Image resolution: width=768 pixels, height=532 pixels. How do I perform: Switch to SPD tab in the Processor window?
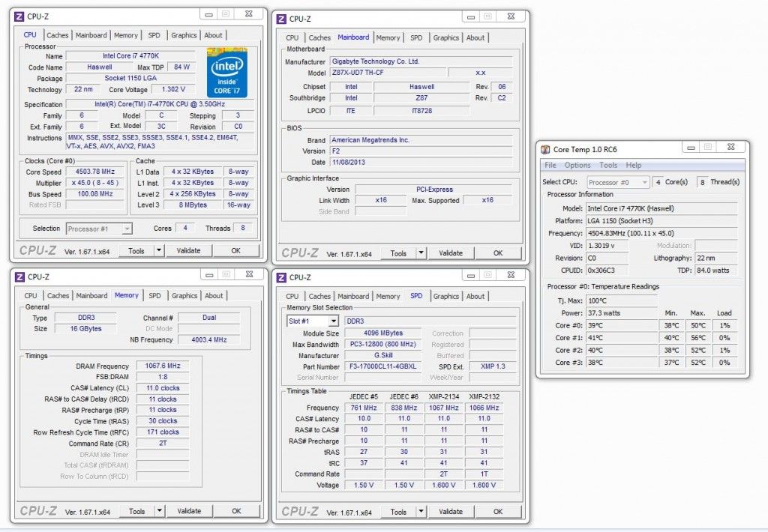[154, 35]
